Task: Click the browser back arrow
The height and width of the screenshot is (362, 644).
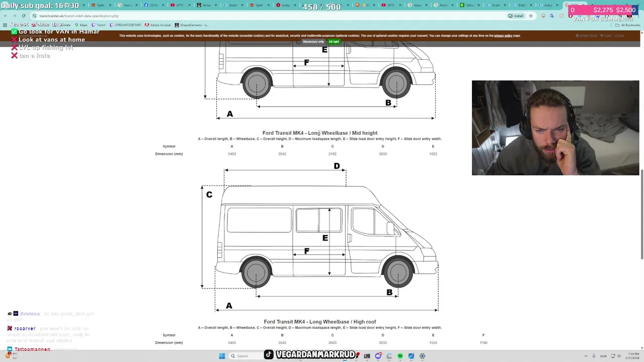Action: (6, 16)
